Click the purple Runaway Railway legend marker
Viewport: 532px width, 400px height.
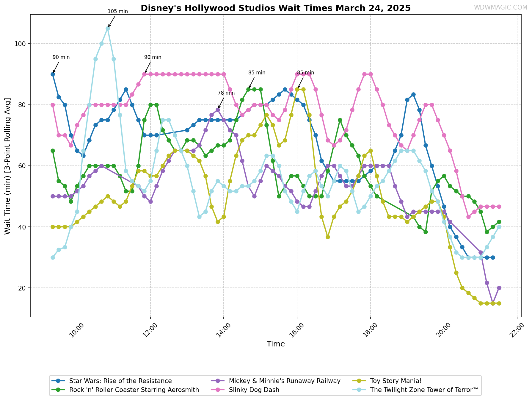click(x=218, y=381)
